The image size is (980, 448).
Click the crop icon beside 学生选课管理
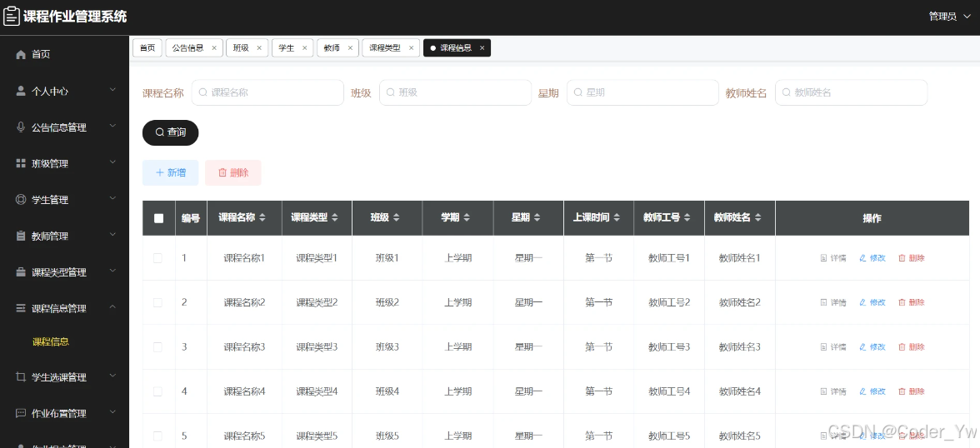coord(21,376)
